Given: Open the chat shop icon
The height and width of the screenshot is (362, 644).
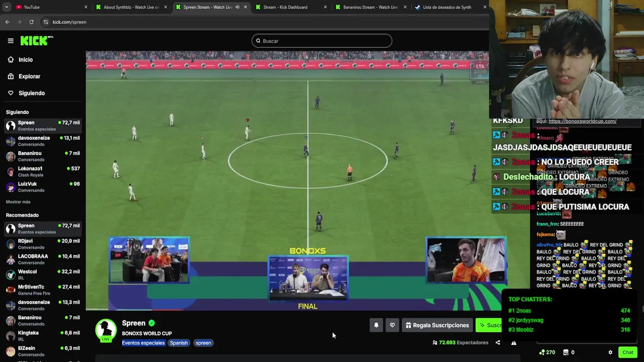Looking at the screenshot, I should [566, 352].
